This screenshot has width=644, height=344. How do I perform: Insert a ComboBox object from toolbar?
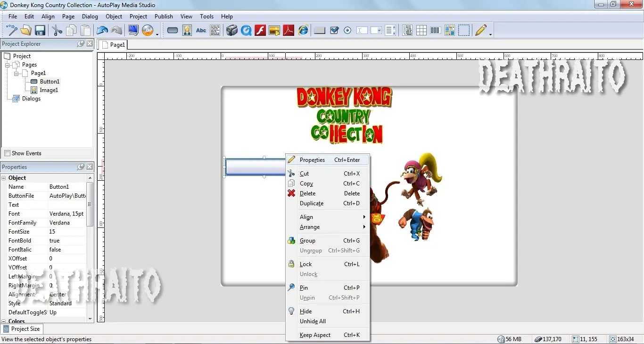click(376, 31)
